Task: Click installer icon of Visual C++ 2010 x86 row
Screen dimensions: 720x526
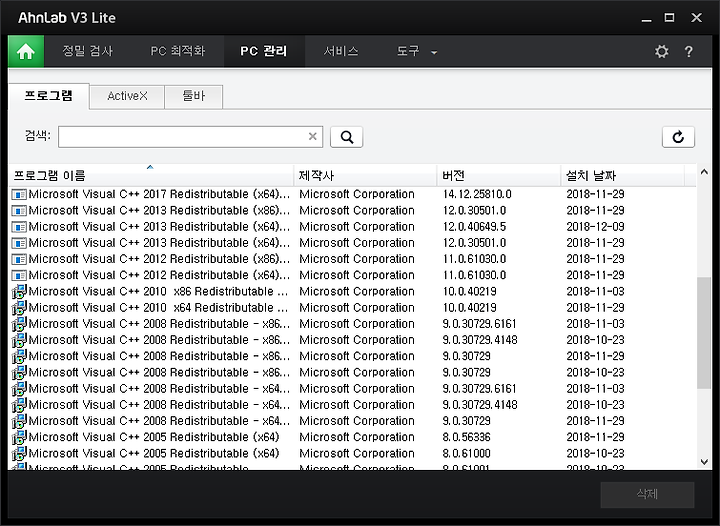Action: pos(19,291)
